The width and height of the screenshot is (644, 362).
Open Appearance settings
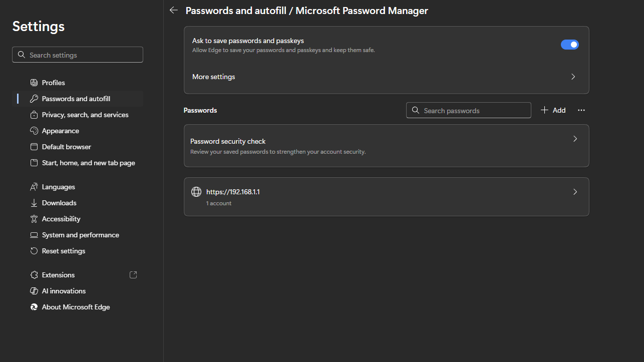pos(78,131)
